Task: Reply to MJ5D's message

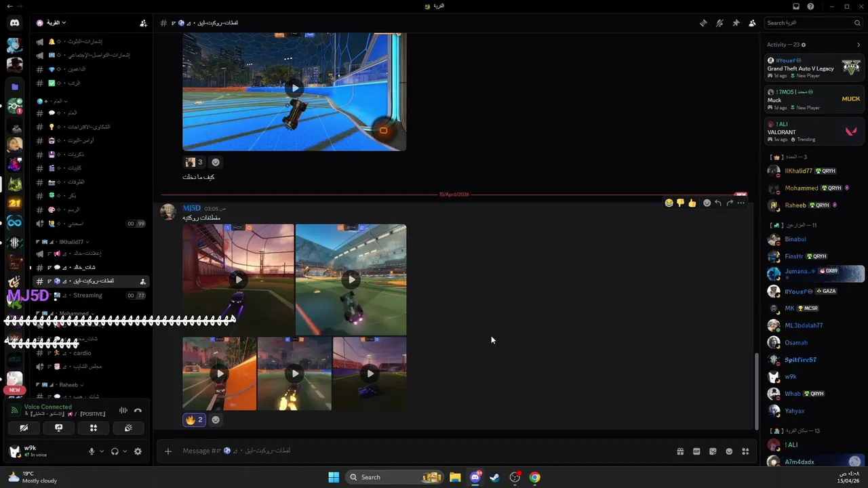Action: (718, 203)
